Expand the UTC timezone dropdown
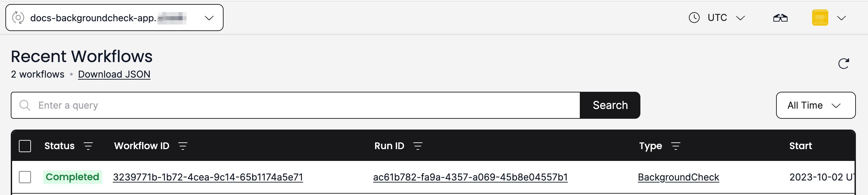This screenshot has width=868, height=195. (x=740, y=18)
